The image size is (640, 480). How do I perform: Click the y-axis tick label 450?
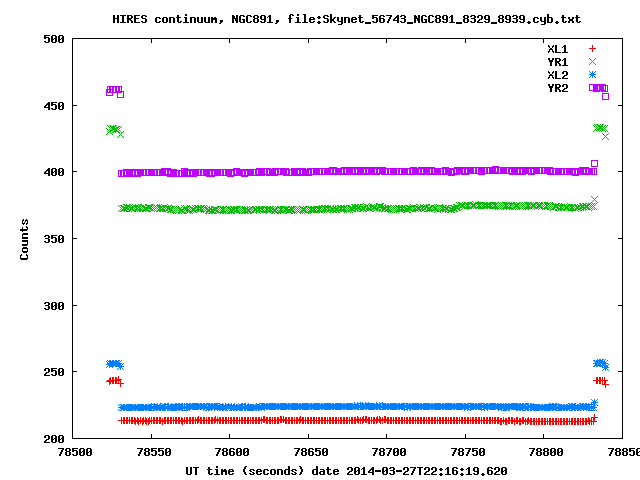click(x=54, y=106)
